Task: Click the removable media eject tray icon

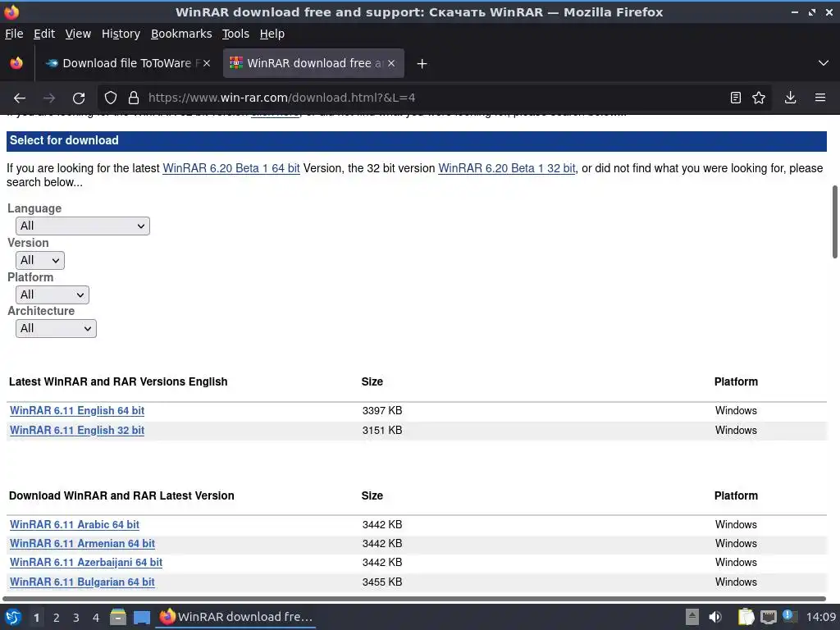Action: [692, 617]
